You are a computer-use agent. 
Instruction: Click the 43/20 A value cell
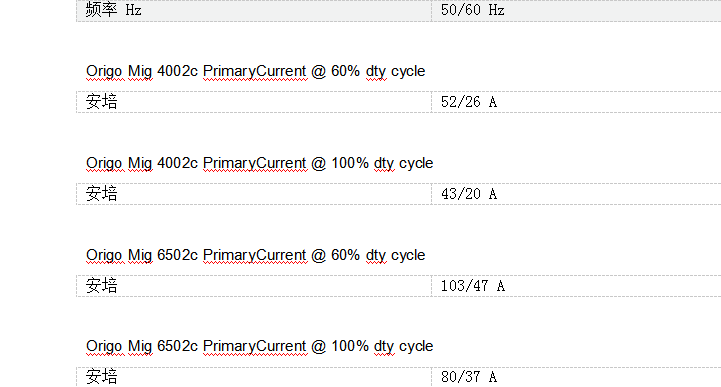[576, 194]
